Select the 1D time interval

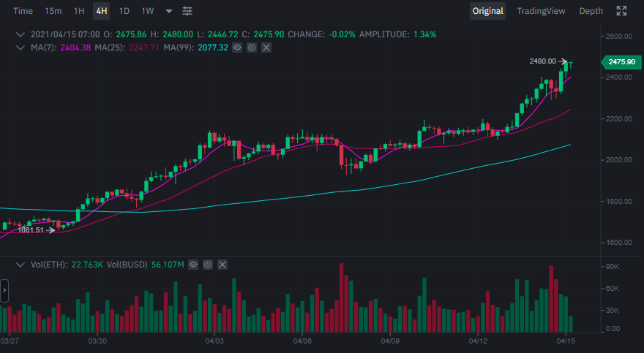[x=124, y=11]
